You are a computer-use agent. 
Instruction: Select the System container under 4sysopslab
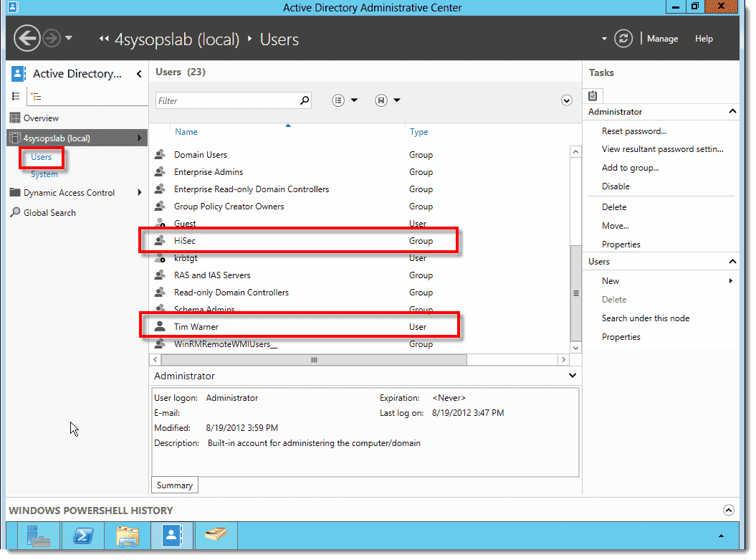pos(44,174)
